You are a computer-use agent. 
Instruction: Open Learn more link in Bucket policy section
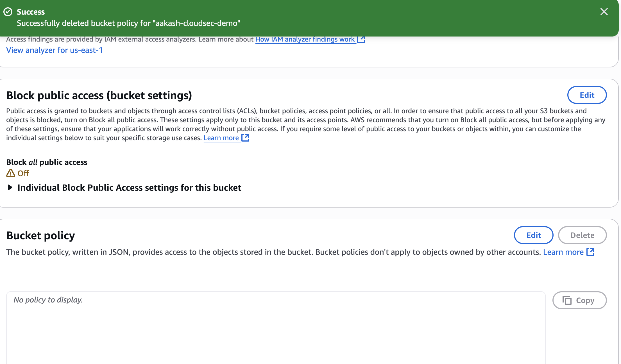[563, 252]
